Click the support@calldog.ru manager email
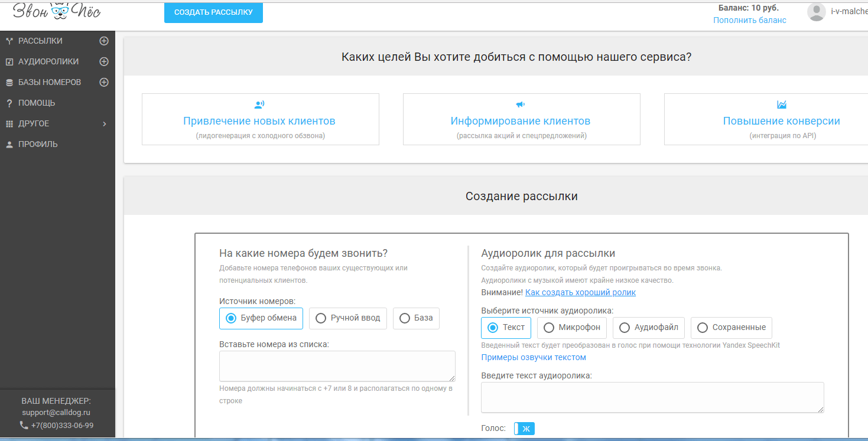868x441 pixels. tap(56, 413)
